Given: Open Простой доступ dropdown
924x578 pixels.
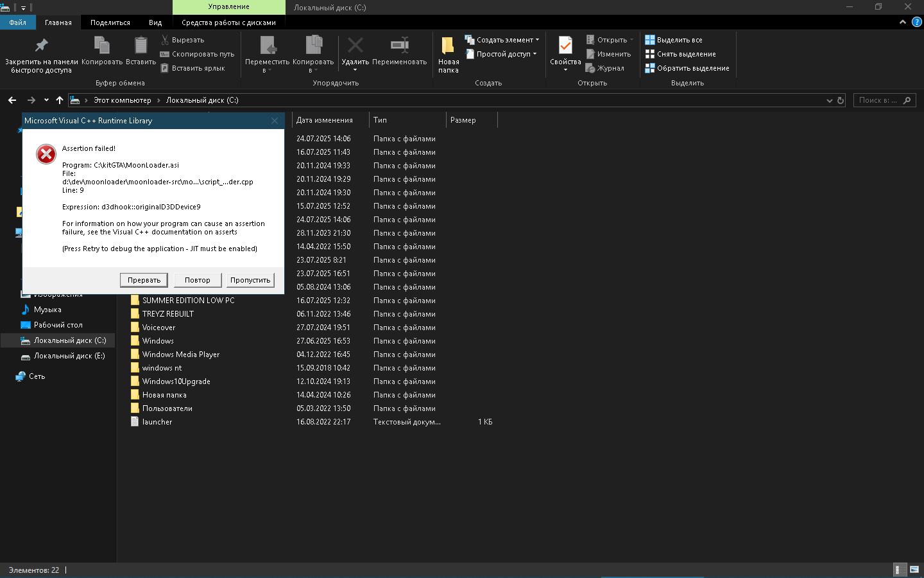Looking at the screenshot, I should coord(501,54).
